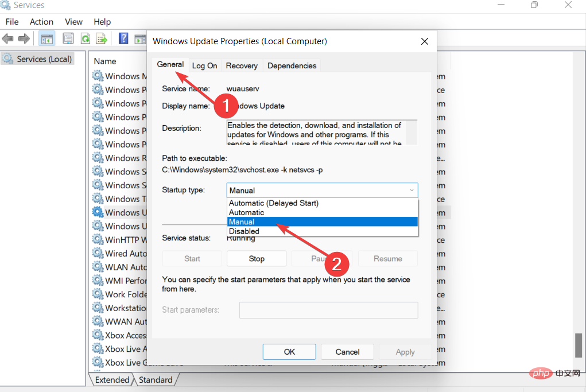This screenshot has width=586, height=392.
Task: Open the View menu
Action: (73, 22)
